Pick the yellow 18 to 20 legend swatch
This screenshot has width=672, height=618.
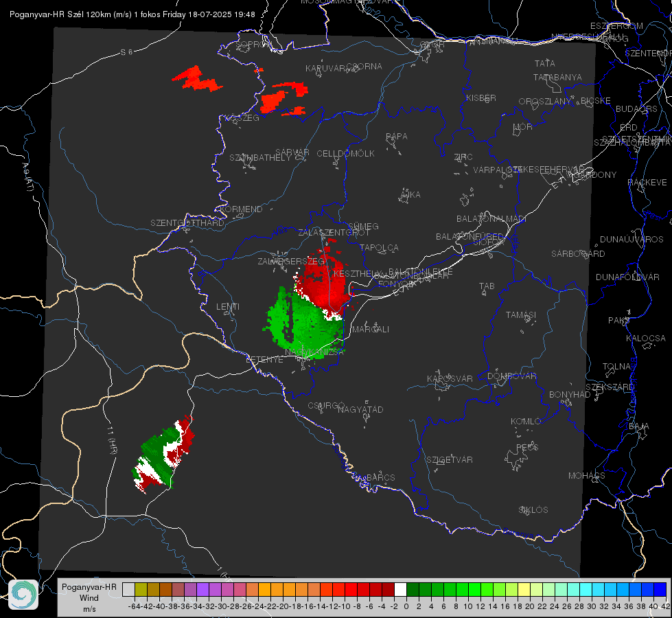pos(524,589)
